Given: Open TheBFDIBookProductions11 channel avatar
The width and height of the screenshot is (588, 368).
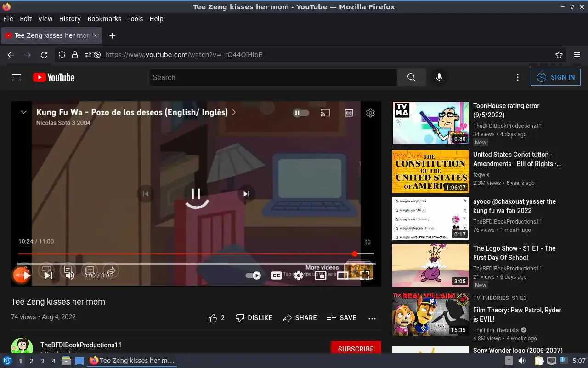Looking at the screenshot, I should (x=22, y=348).
